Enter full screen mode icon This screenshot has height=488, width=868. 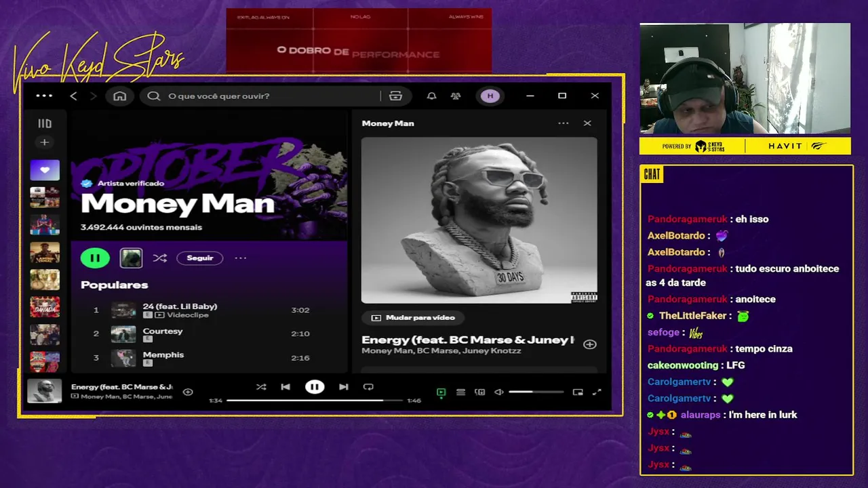[x=597, y=392]
